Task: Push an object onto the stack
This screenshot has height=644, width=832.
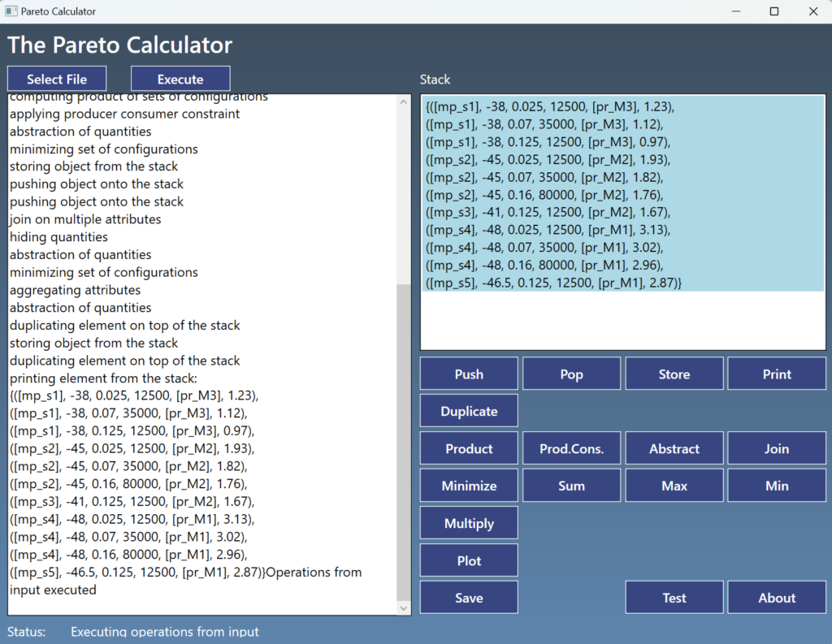Action: [x=469, y=374]
